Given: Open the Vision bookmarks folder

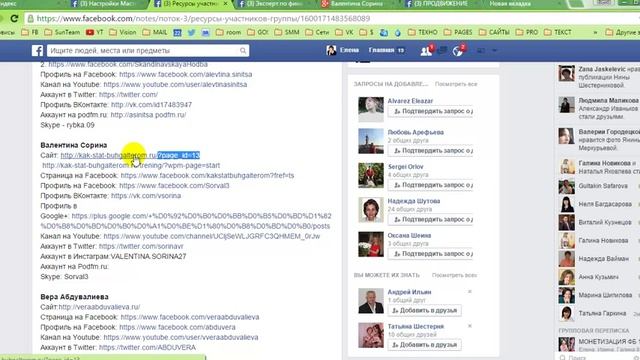Looking at the screenshot, I should (123, 32).
